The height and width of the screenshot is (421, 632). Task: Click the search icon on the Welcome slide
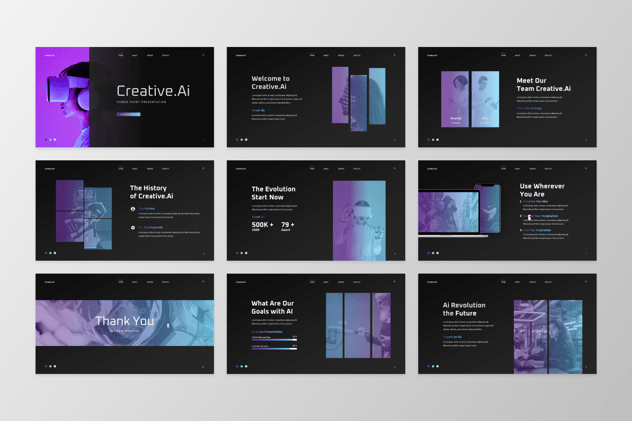coord(394,55)
